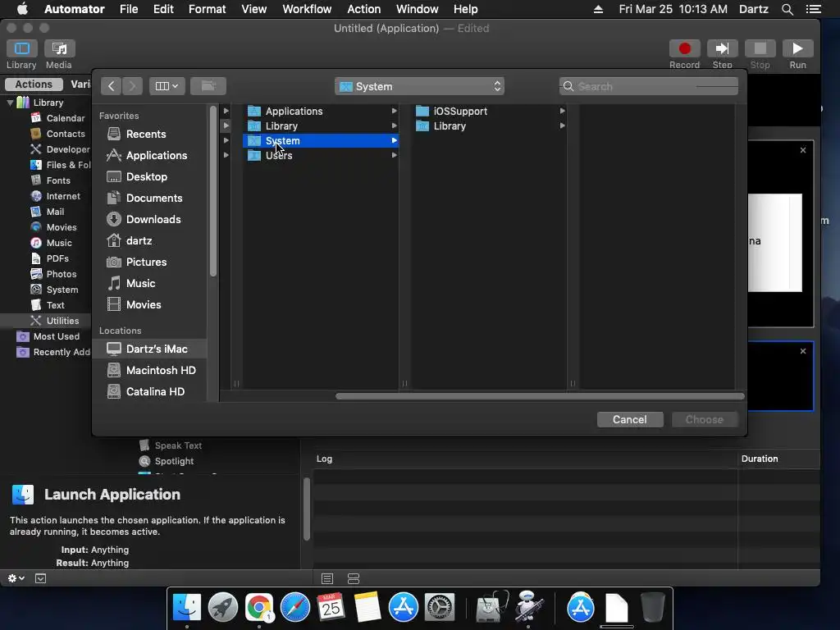This screenshot has width=840, height=630.
Task: Click the Search field in file dialog
Action: [649, 86]
